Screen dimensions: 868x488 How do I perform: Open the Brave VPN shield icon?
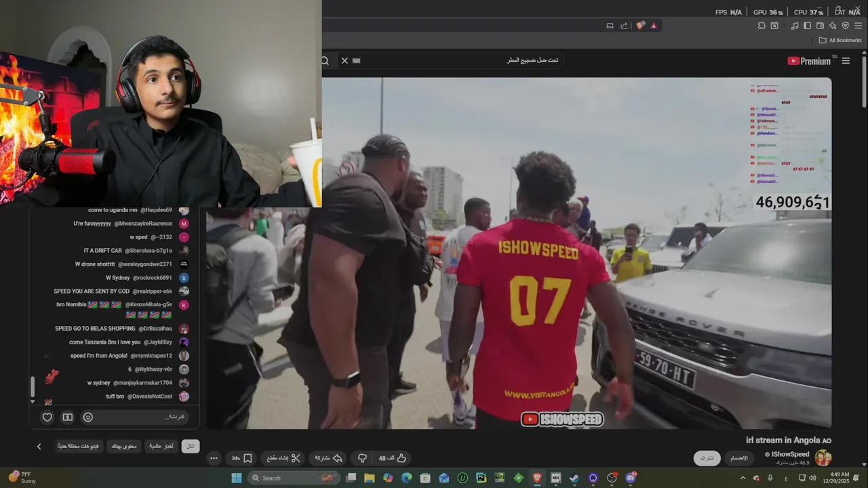(845, 26)
